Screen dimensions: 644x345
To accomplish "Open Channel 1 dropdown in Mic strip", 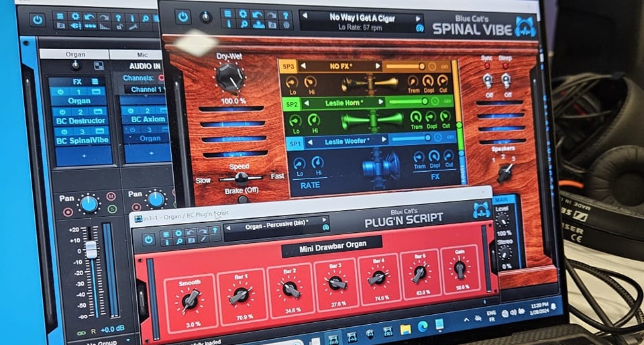I will (146, 89).
